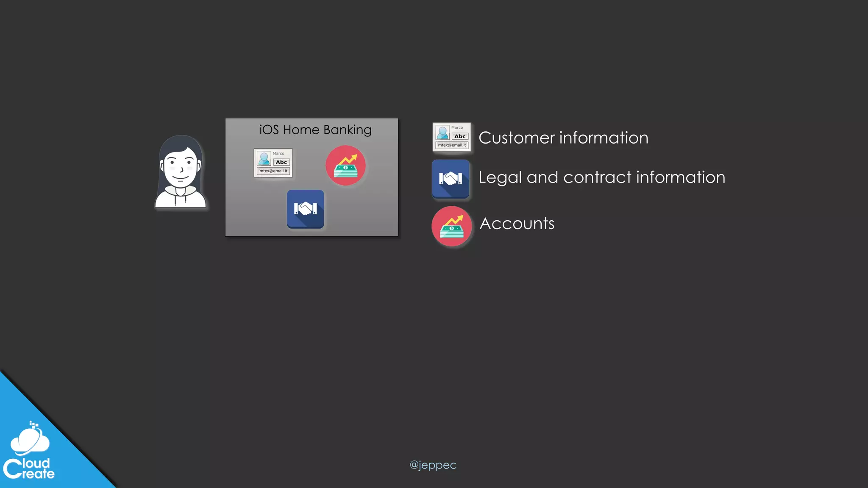The height and width of the screenshot is (488, 868).
Task: Click the handshake icon inside banking panel
Action: point(305,209)
